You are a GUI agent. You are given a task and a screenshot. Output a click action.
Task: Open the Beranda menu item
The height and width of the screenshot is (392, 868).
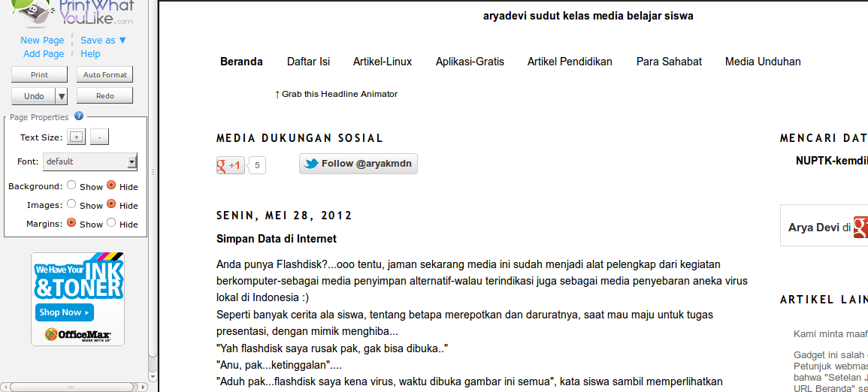241,62
